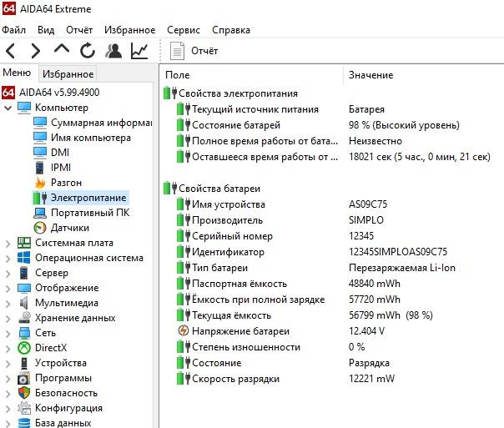Click the Конфигурация gear icon
504x428 pixels.
24,408
